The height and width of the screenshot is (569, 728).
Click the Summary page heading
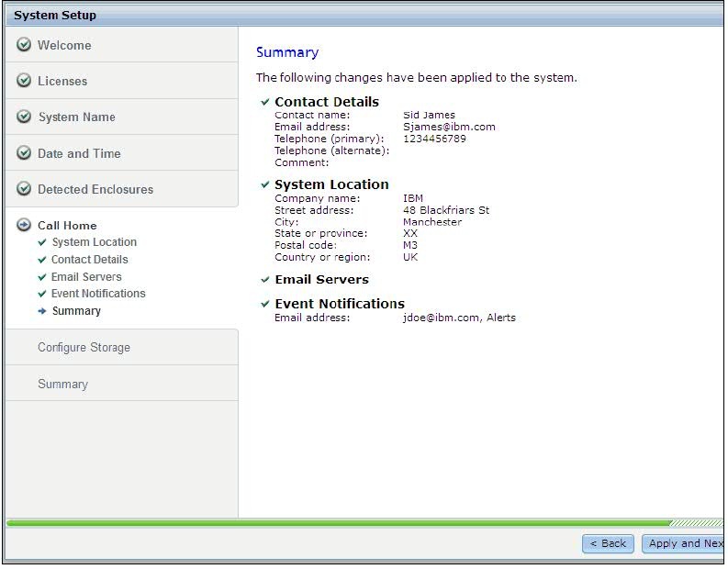(287, 52)
